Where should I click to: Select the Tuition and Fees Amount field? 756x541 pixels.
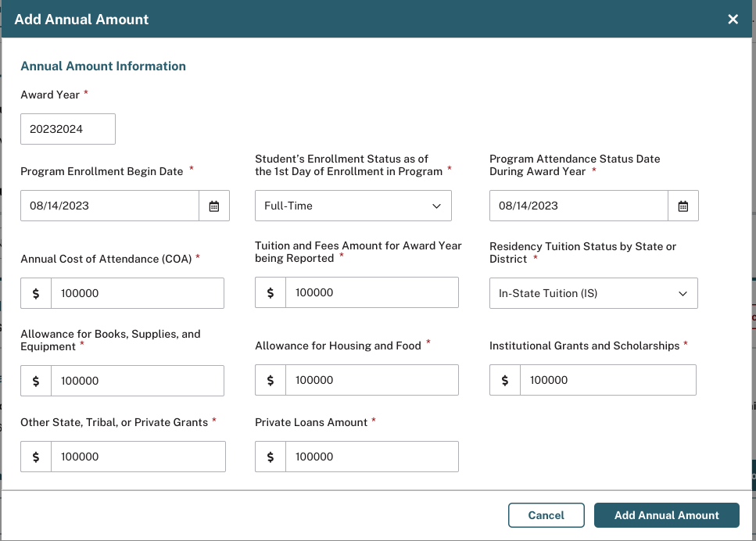coord(372,293)
